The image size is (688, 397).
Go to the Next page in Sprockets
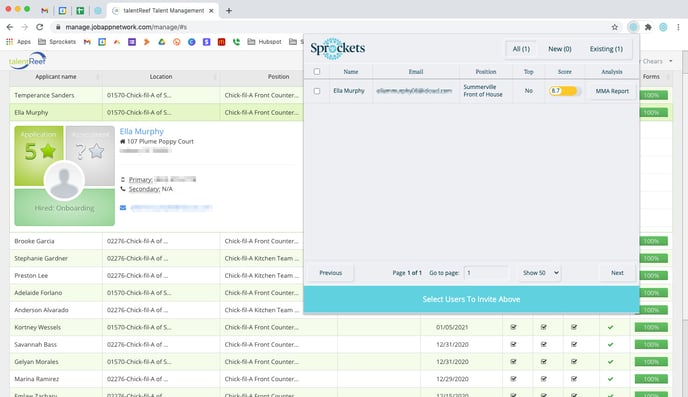coord(617,273)
